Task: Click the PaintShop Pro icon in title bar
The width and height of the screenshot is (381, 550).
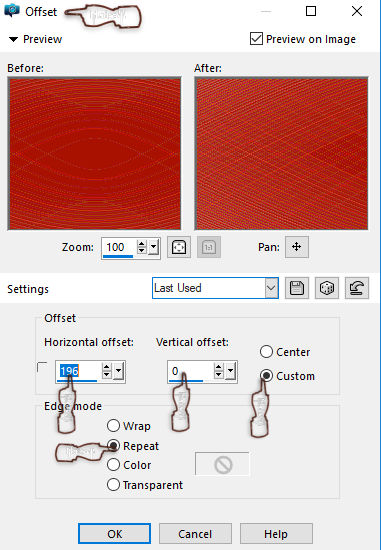Action: pyautogui.click(x=12, y=11)
